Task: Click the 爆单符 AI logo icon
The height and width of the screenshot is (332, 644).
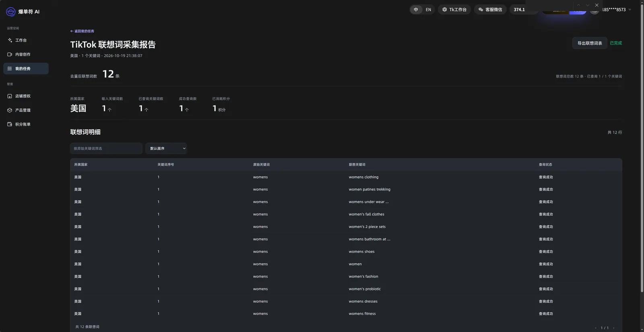Action: [10, 12]
